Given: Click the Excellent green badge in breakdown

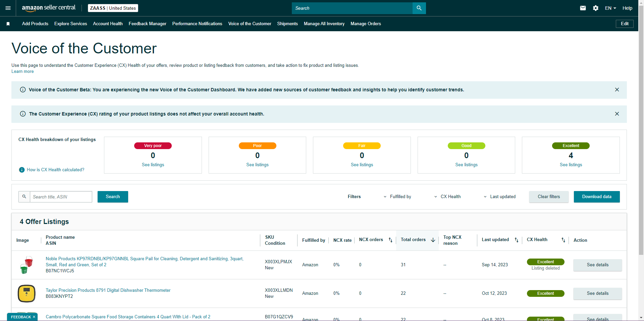Looking at the screenshot, I should click(571, 146).
